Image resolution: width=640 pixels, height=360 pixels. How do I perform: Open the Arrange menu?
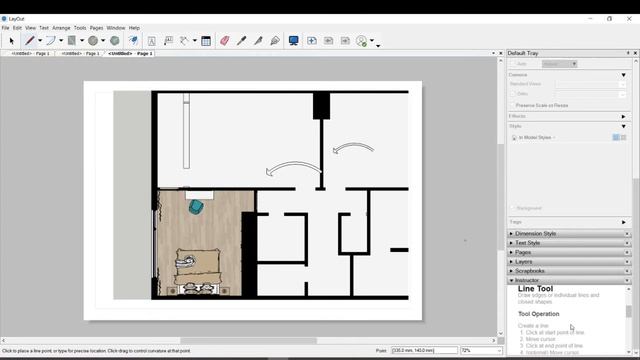(61, 28)
